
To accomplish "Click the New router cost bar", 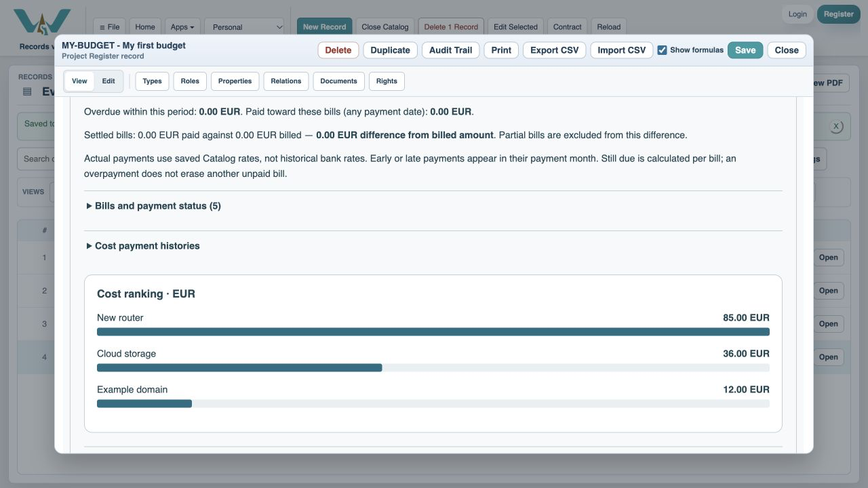I will pyautogui.click(x=433, y=332).
